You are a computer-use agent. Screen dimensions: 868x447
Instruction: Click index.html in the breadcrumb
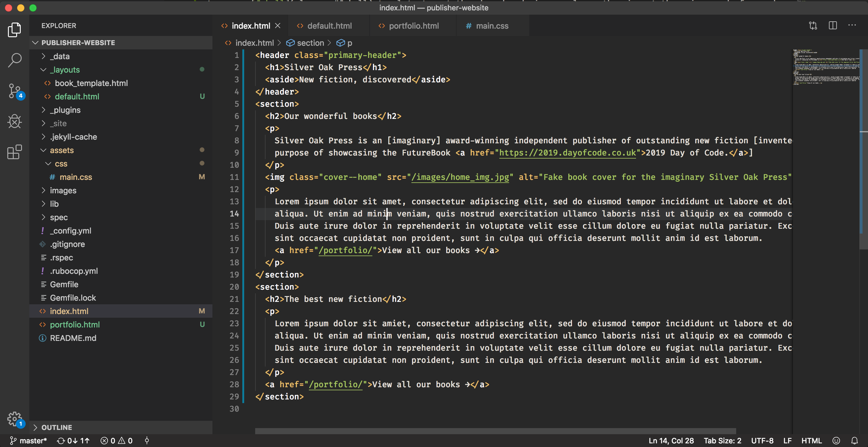pos(255,43)
